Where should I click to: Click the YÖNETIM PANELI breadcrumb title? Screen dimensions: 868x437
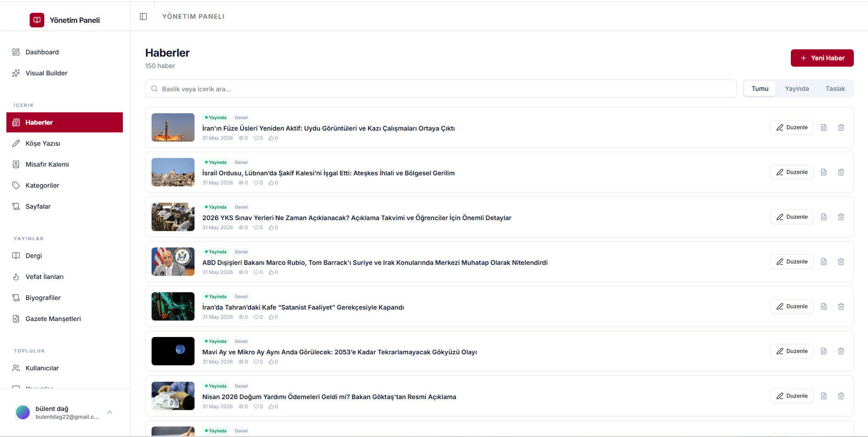(193, 16)
